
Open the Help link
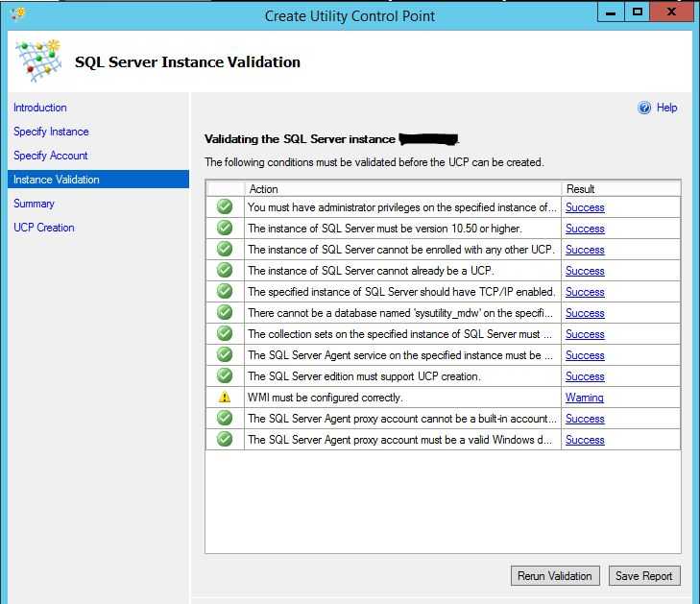click(666, 108)
